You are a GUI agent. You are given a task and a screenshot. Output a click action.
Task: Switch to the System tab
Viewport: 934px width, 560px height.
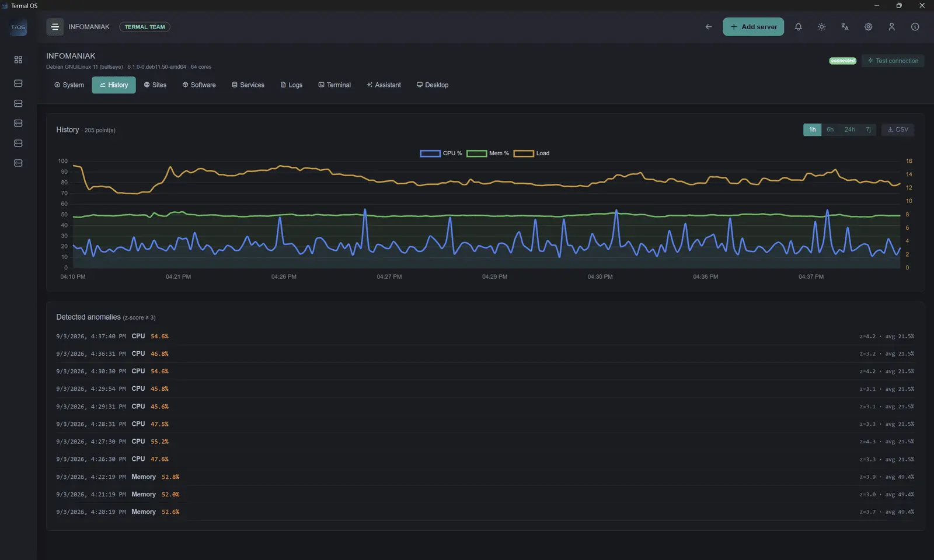coord(69,85)
